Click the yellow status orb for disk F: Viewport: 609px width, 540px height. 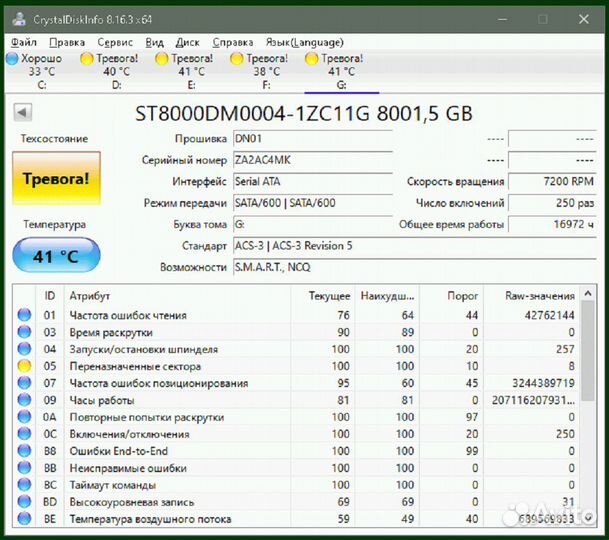coord(237,59)
